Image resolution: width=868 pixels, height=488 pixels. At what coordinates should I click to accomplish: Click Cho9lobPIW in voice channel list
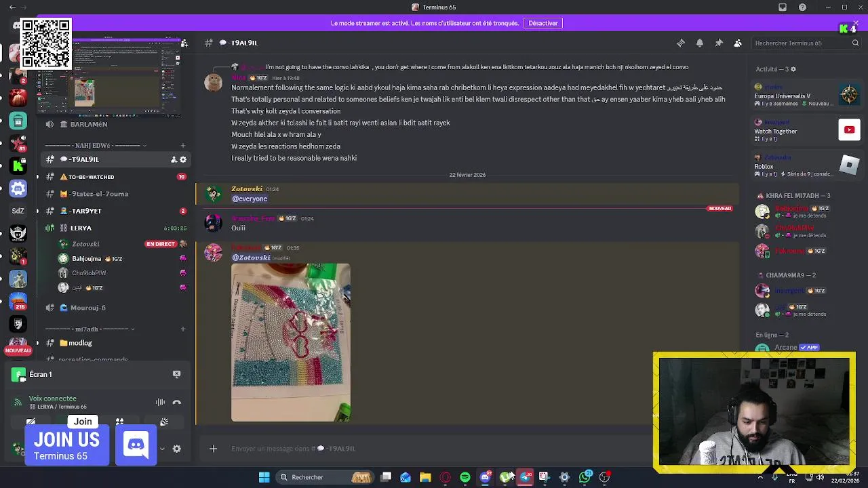pyautogui.click(x=89, y=273)
